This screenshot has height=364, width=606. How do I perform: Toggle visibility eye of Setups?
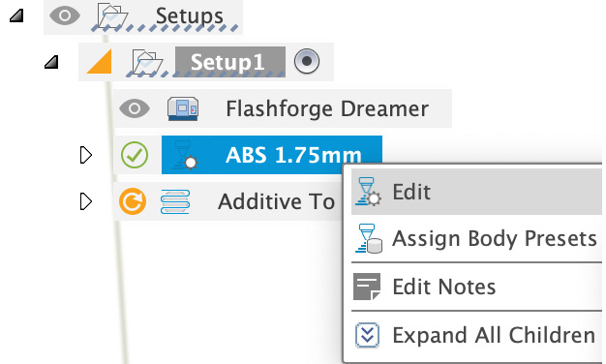(x=65, y=15)
